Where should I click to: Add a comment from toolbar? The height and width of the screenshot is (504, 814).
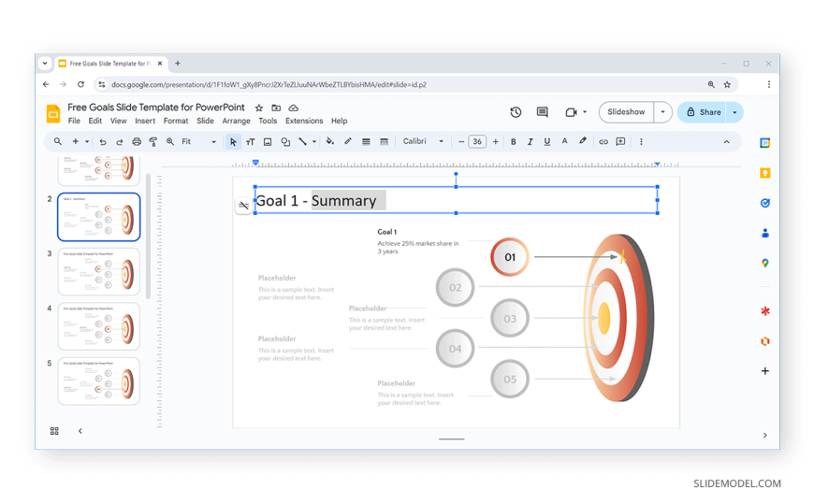[x=620, y=142]
